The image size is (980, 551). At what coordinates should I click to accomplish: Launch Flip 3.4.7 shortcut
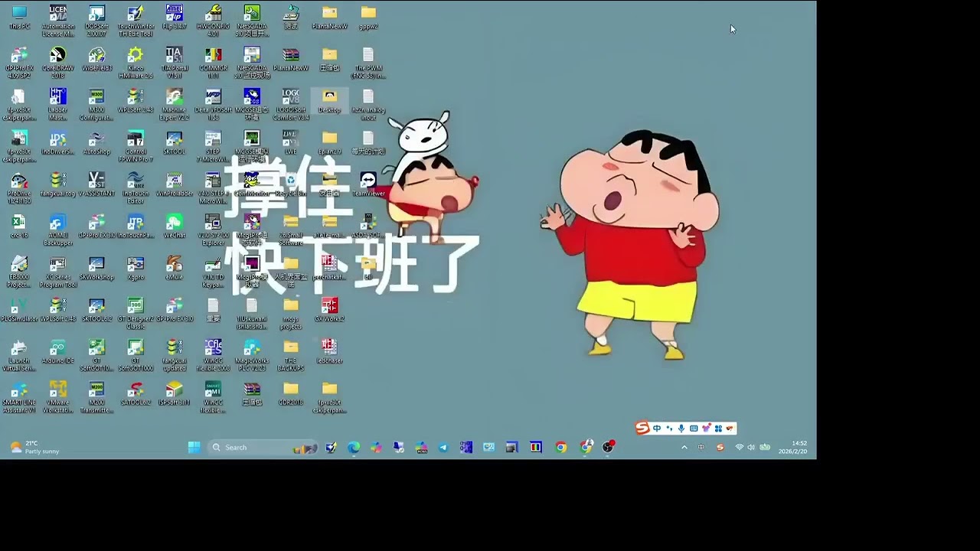coord(174,18)
